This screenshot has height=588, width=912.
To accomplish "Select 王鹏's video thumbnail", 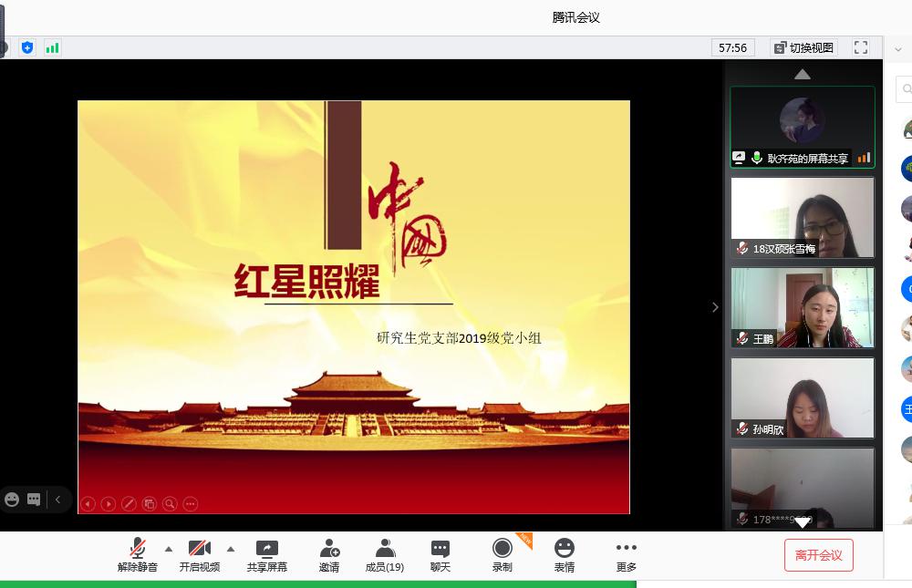I will click(803, 307).
